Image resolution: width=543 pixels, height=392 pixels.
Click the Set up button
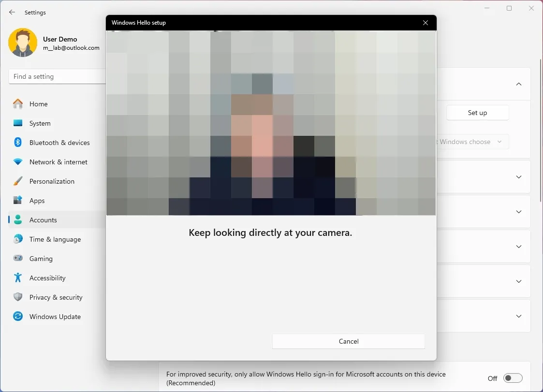[x=477, y=112]
